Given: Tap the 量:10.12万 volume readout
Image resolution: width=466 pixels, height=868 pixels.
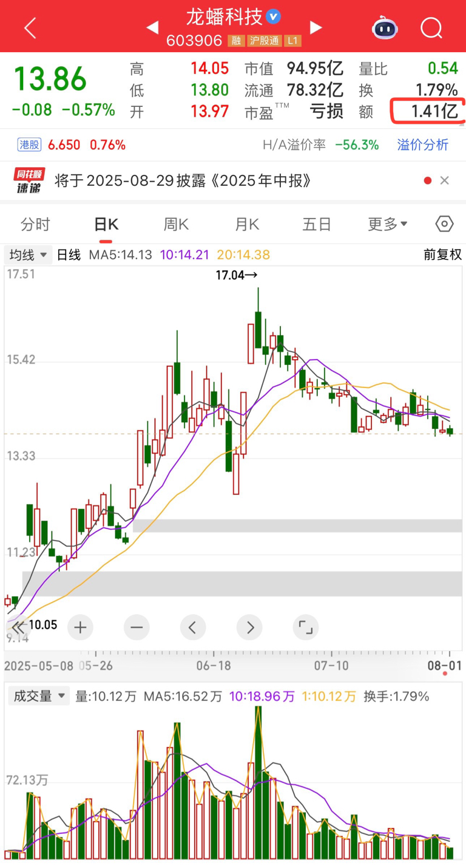Looking at the screenshot, I should [106, 696].
